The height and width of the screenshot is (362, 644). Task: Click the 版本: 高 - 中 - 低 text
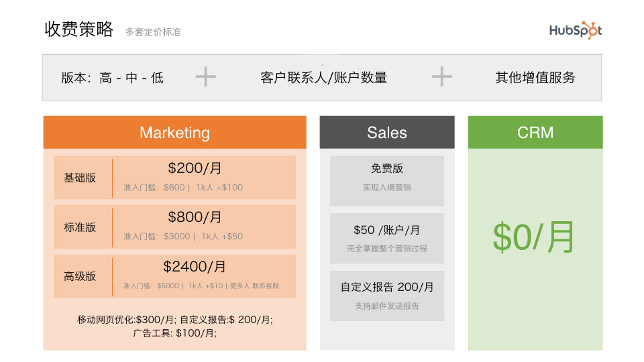click(112, 78)
